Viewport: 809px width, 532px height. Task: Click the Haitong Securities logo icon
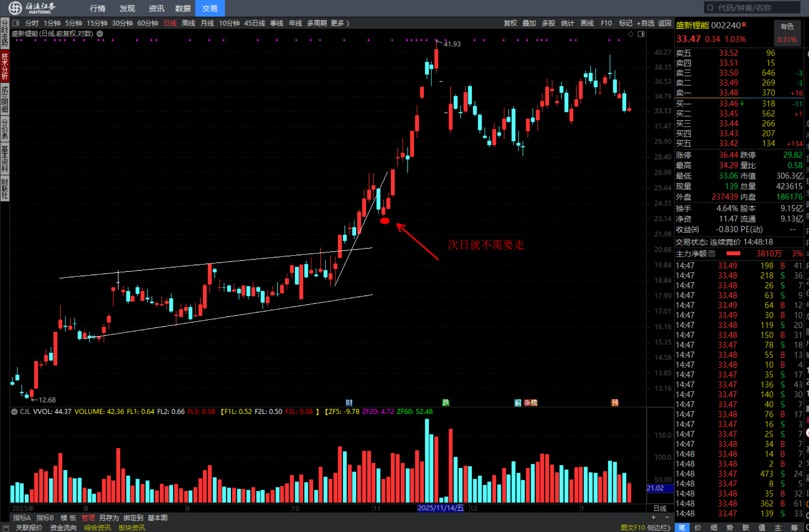click(x=15, y=8)
